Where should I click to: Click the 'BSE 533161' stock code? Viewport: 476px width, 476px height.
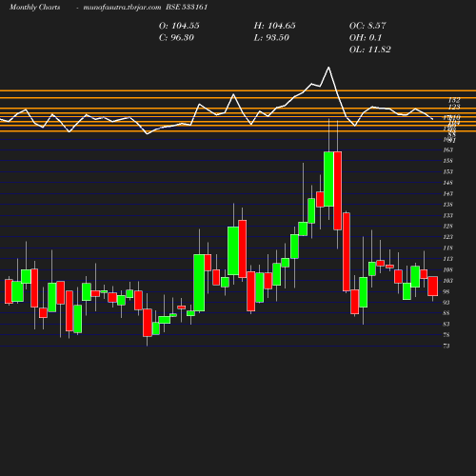(187, 7)
